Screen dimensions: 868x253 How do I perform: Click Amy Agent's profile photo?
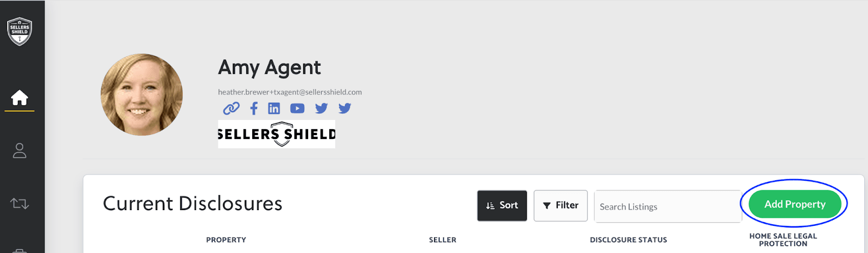[x=142, y=94]
